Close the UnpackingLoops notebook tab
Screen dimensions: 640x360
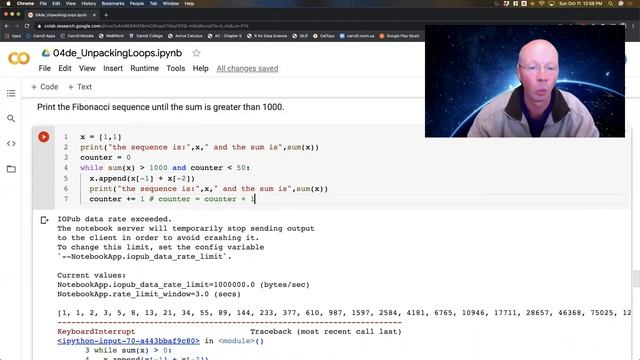click(x=94, y=15)
